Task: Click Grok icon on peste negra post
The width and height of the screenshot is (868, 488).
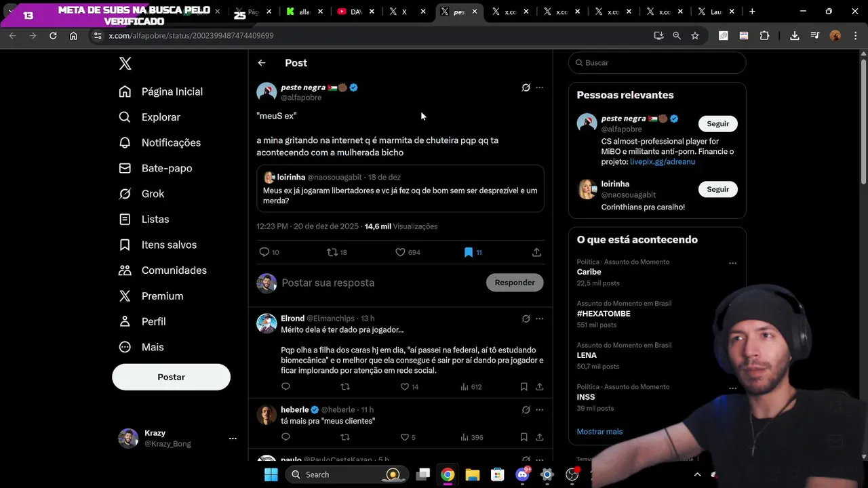Action: pos(526,87)
